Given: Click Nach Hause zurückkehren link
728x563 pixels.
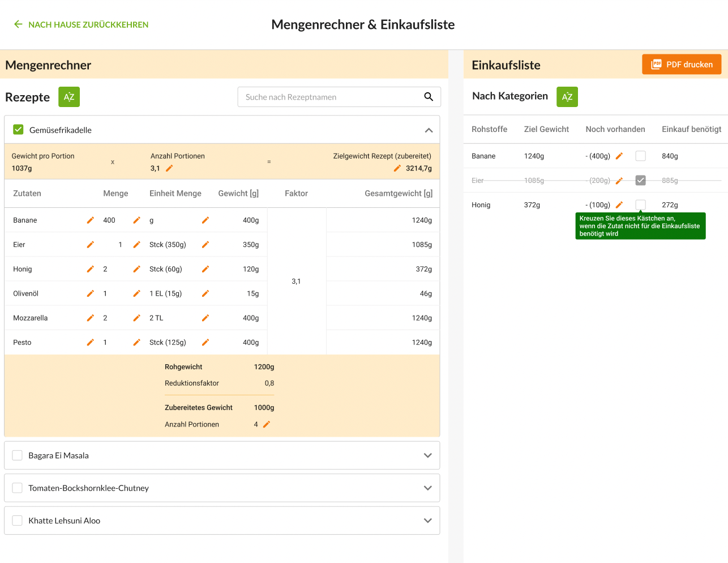Looking at the screenshot, I should pyautogui.click(x=81, y=24).
